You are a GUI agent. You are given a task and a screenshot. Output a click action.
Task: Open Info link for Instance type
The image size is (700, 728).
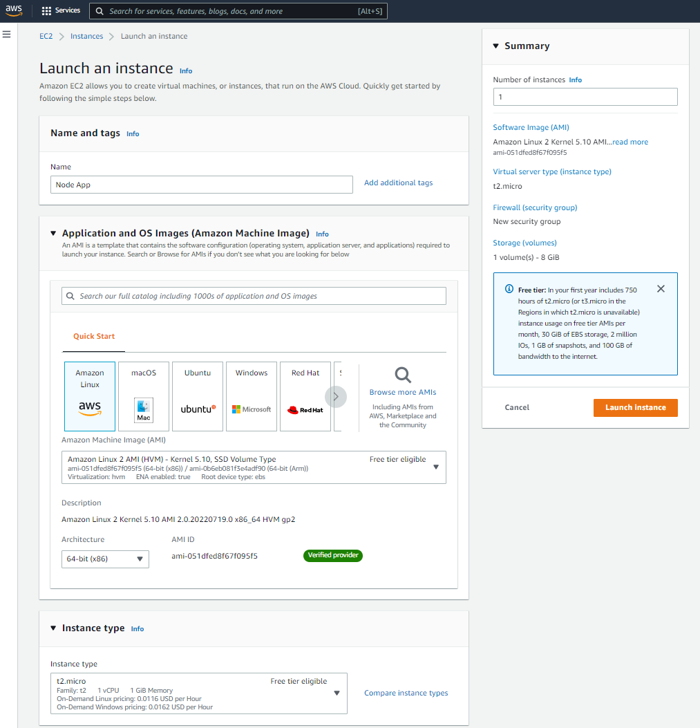[138, 629]
